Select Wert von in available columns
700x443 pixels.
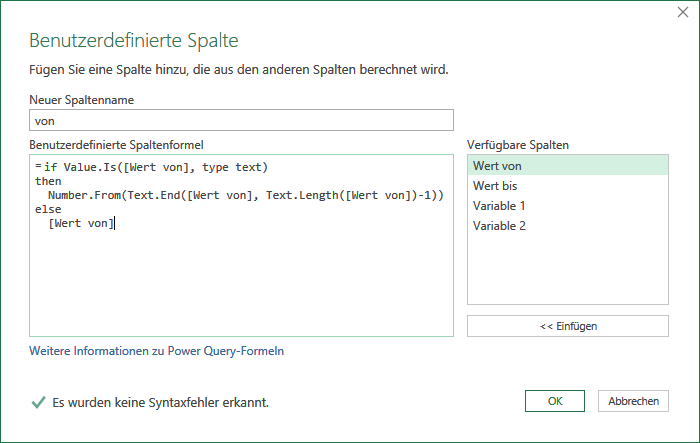pyautogui.click(x=567, y=166)
